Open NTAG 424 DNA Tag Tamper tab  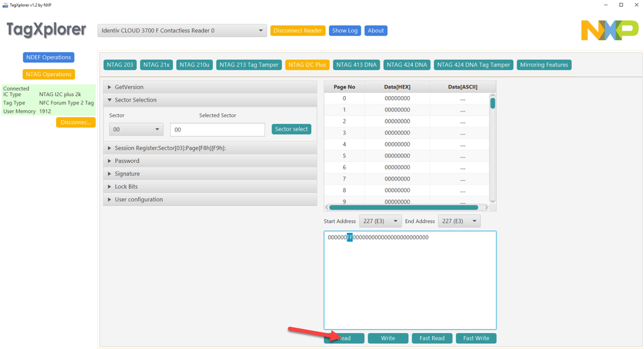pyautogui.click(x=473, y=65)
